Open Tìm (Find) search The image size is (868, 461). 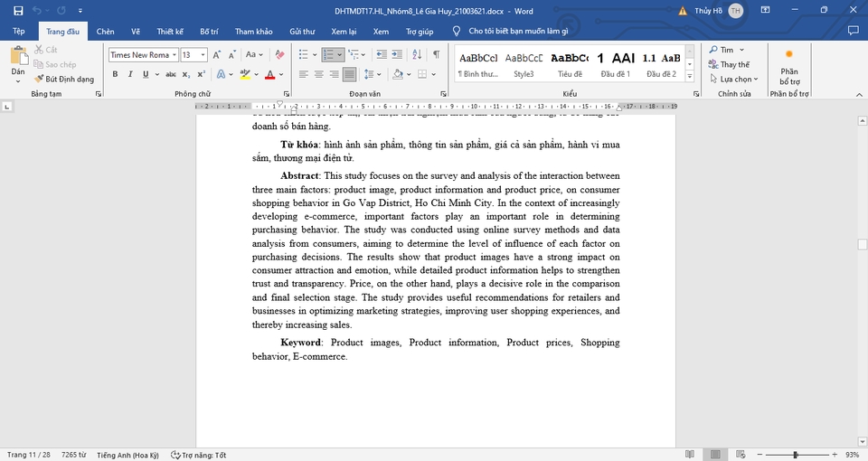point(722,50)
